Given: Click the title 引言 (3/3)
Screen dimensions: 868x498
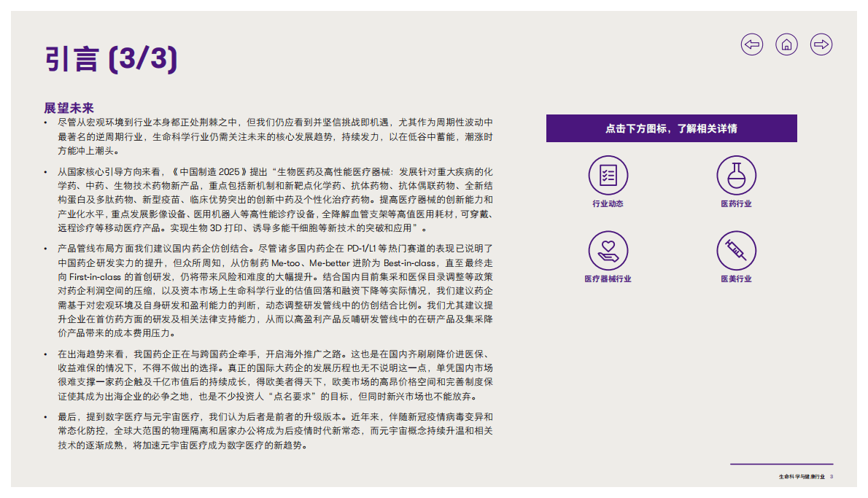Looking at the screenshot, I should coord(111,58).
